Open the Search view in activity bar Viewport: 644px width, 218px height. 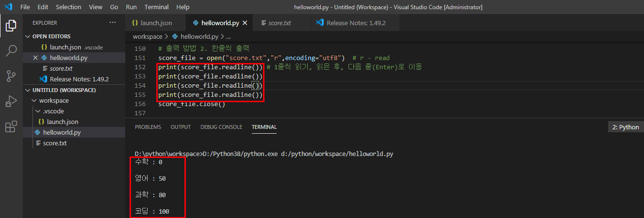pos(11,50)
